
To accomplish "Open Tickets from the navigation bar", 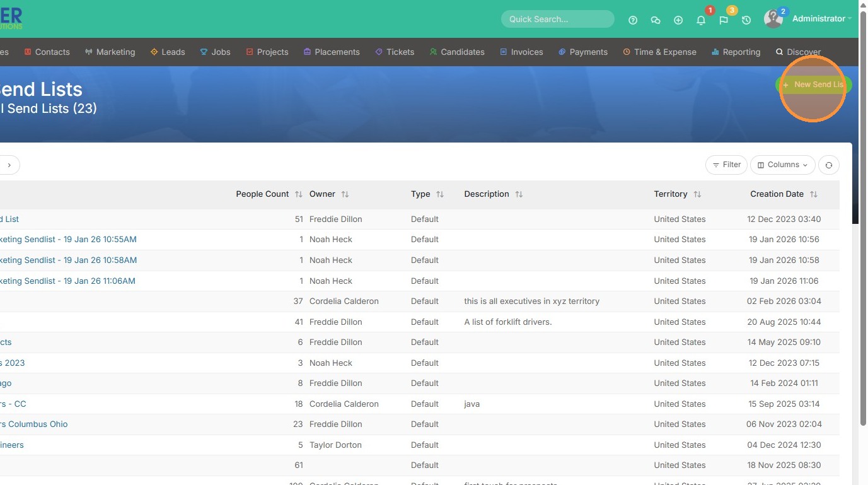I will 395,52.
